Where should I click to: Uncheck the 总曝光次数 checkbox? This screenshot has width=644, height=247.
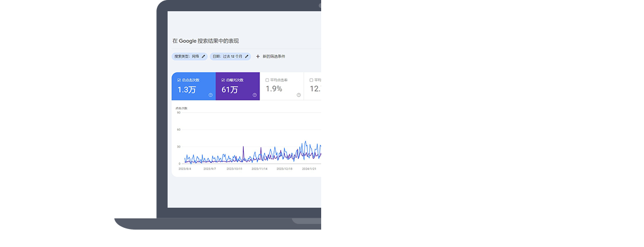(223, 80)
